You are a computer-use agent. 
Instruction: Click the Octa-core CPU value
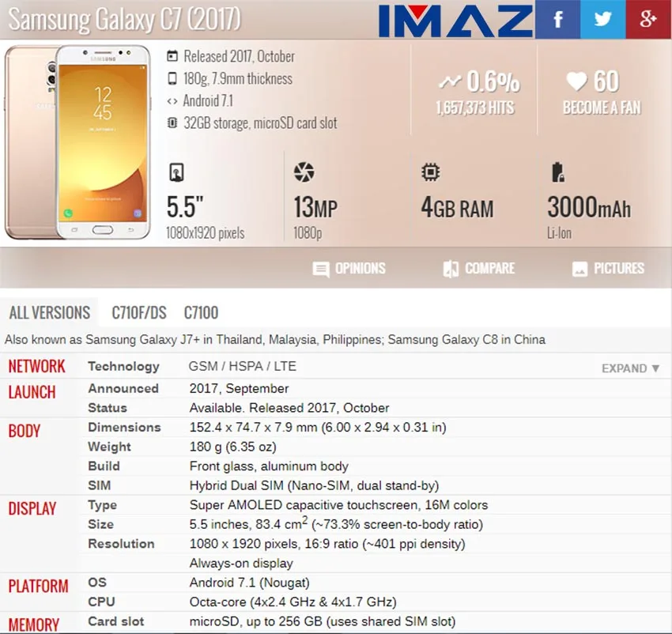point(293,602)
